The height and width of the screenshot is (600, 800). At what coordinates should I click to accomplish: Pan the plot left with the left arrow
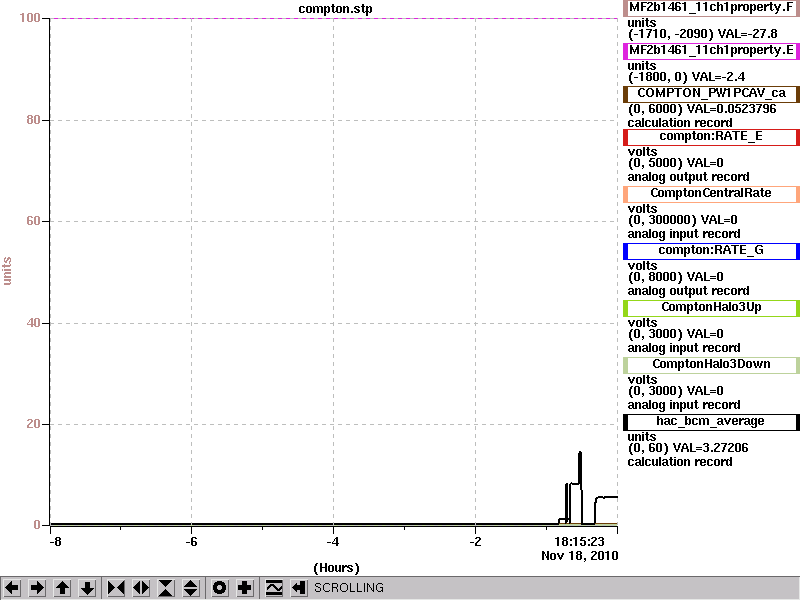pyautogui.click(x=12, y=588)
